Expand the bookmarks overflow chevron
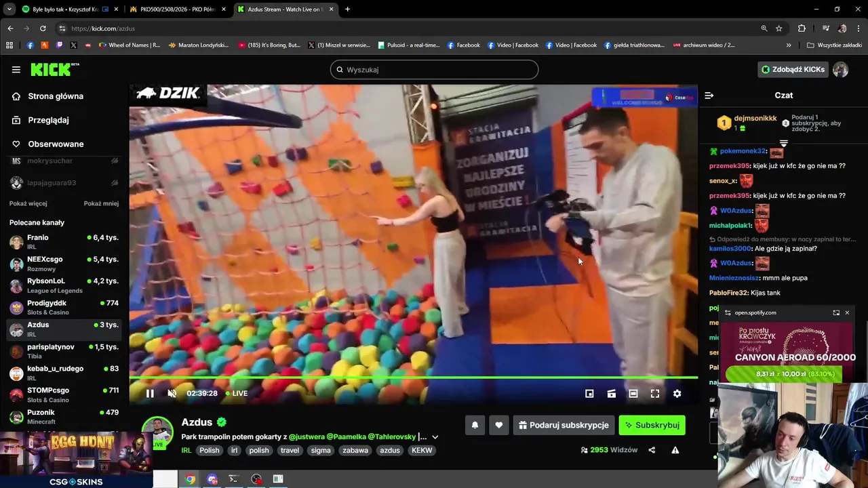 (789, 45)
